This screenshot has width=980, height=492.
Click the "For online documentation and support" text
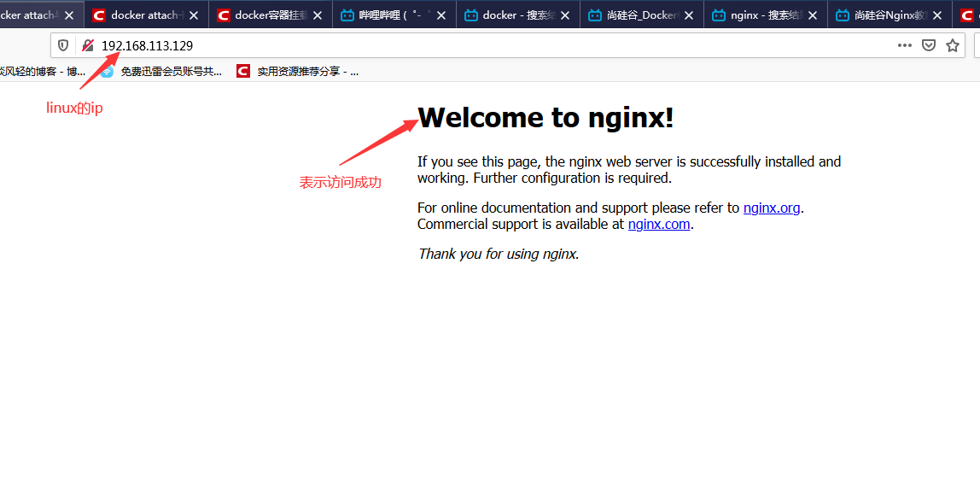[x=578, y=208]
